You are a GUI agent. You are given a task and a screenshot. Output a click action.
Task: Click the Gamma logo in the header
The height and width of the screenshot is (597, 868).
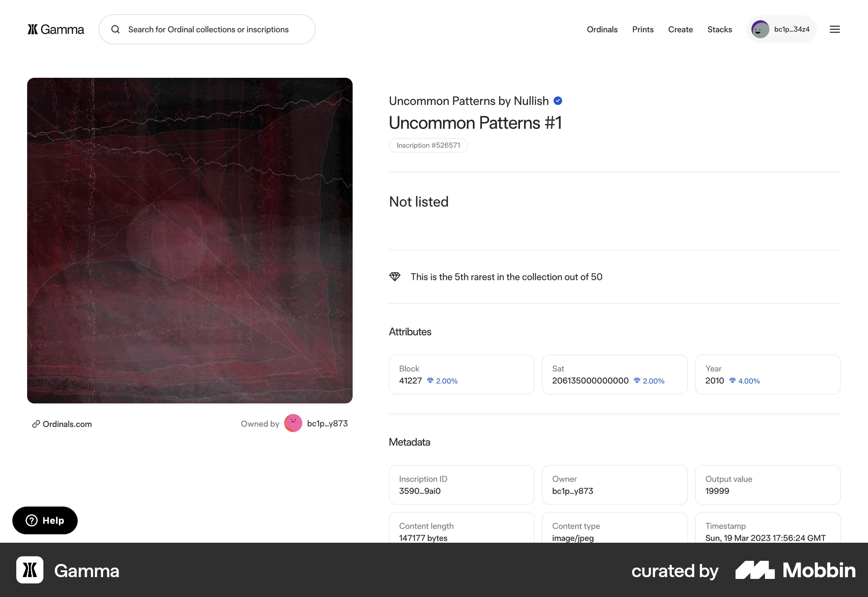[x=55, y=29]
